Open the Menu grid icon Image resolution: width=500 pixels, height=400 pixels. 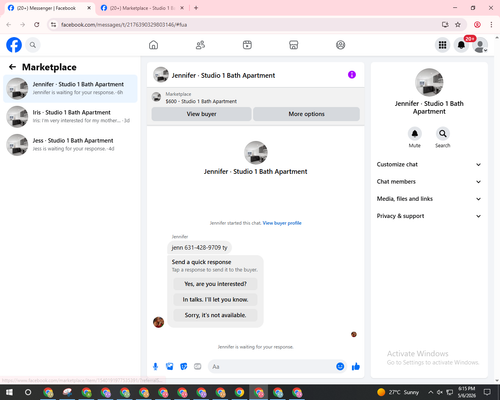coord(442,45)
